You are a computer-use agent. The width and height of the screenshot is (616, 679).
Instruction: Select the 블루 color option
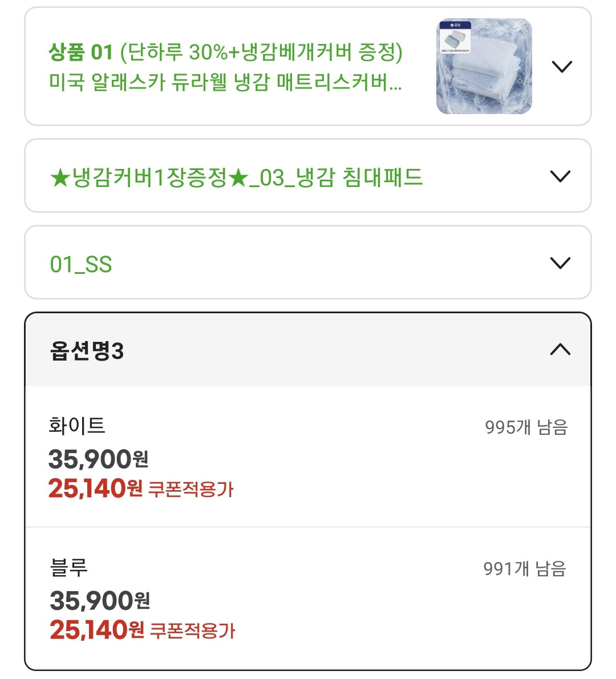[x=308, y=599]
